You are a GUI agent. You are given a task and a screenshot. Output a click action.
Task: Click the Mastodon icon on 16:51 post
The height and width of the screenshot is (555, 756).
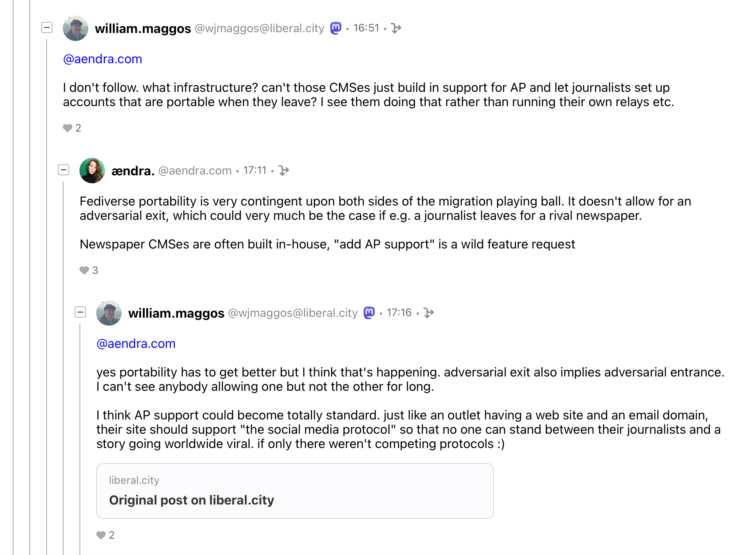[x=336, y=28]
